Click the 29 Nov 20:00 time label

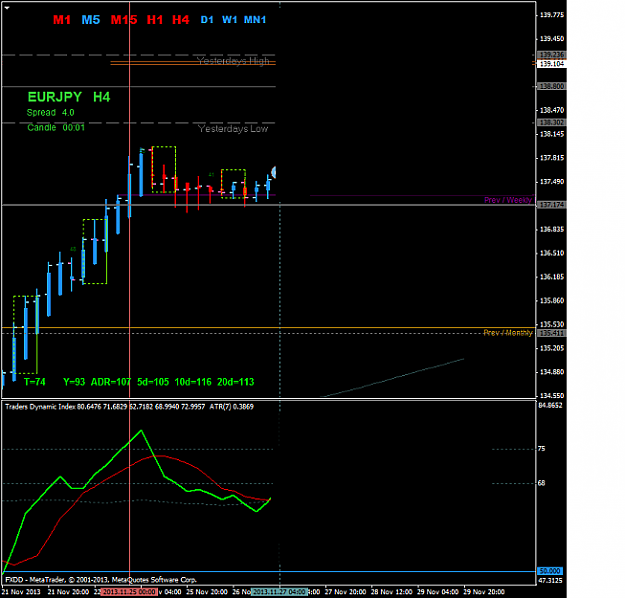(484, 592)
